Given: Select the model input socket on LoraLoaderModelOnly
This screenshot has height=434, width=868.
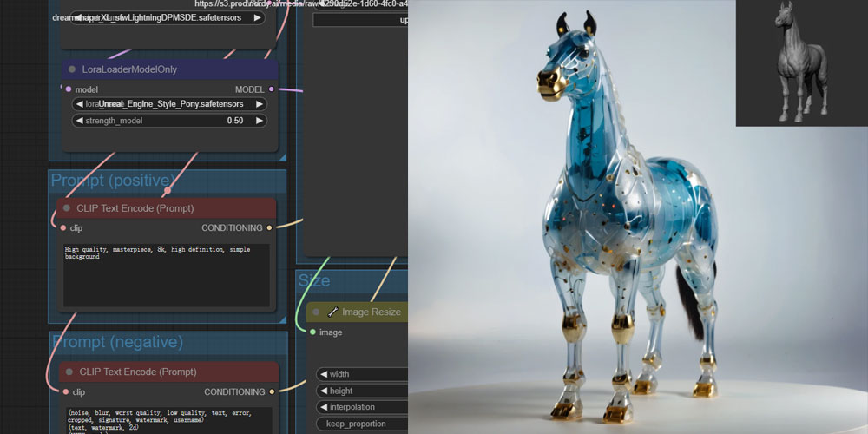Looking at the screenshot, I should (x=69, y=89).
